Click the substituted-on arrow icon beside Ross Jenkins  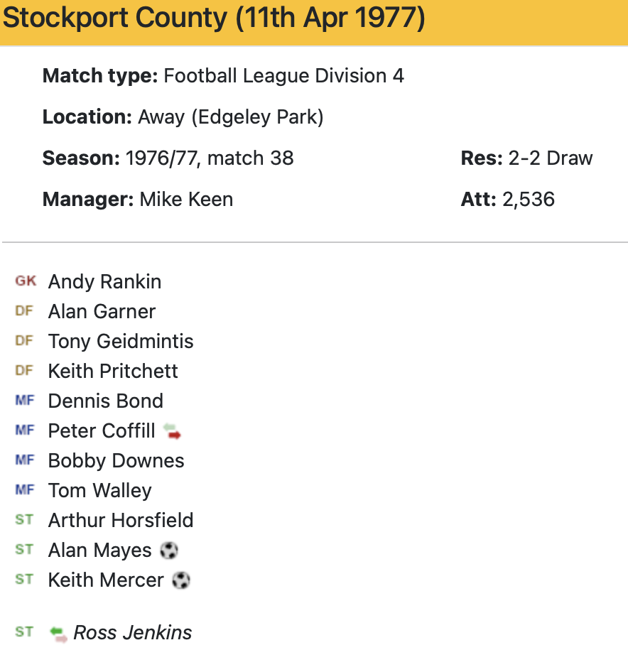coord(58,633)
